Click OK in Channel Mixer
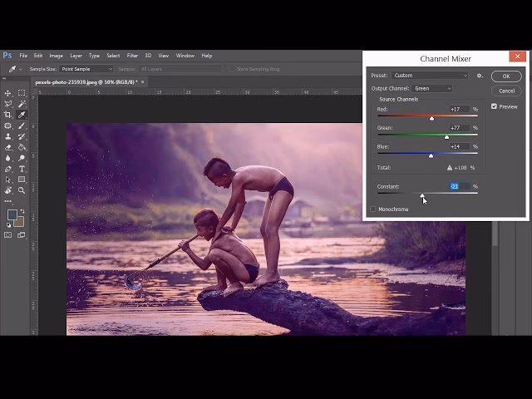This screenshot has width=532, height=399. pyautogui.click(x=506, y=76)
